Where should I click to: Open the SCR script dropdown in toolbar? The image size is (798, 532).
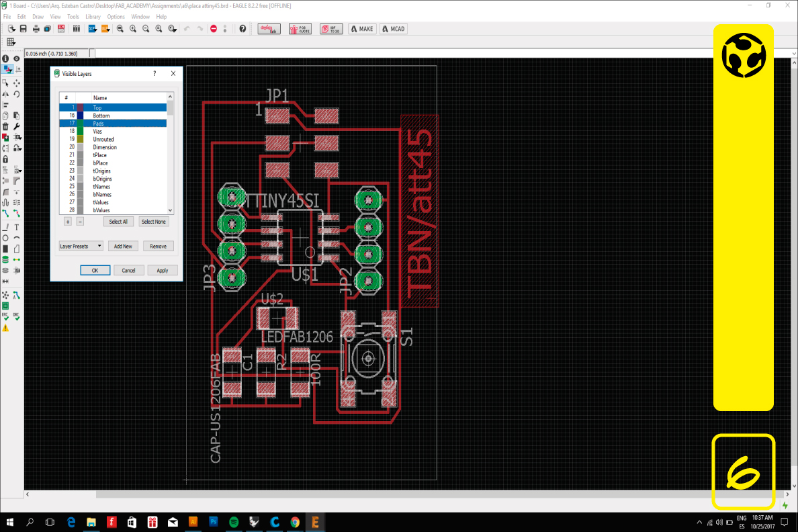(x=92, y=29)
